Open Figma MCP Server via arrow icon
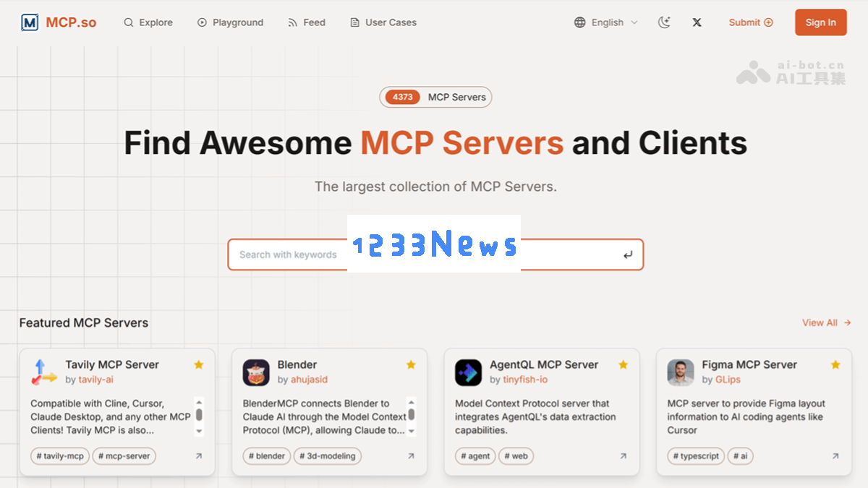This screenshot has height=488, width=868. pyautogui.click(x=835, y=456)
